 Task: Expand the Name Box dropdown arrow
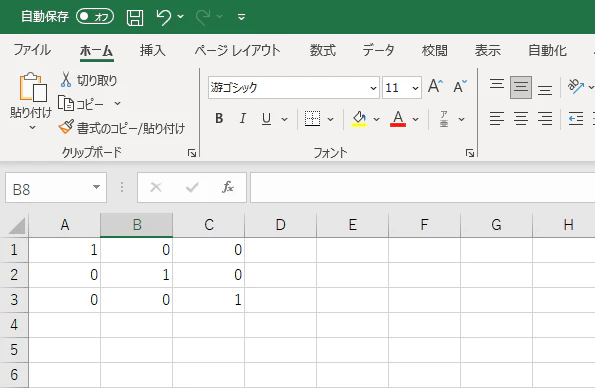click(96, 187)
